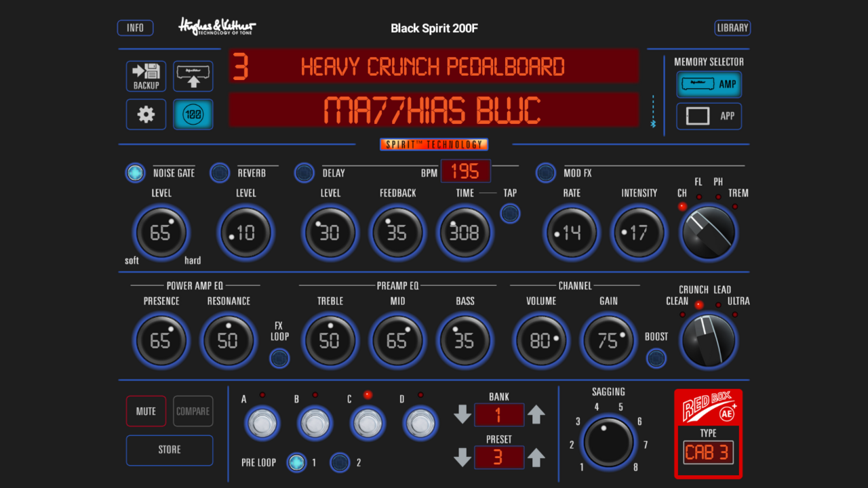This screenshot has height=488, width=868.
Task: Open the LIBRARY button
Action: [732, 28]
